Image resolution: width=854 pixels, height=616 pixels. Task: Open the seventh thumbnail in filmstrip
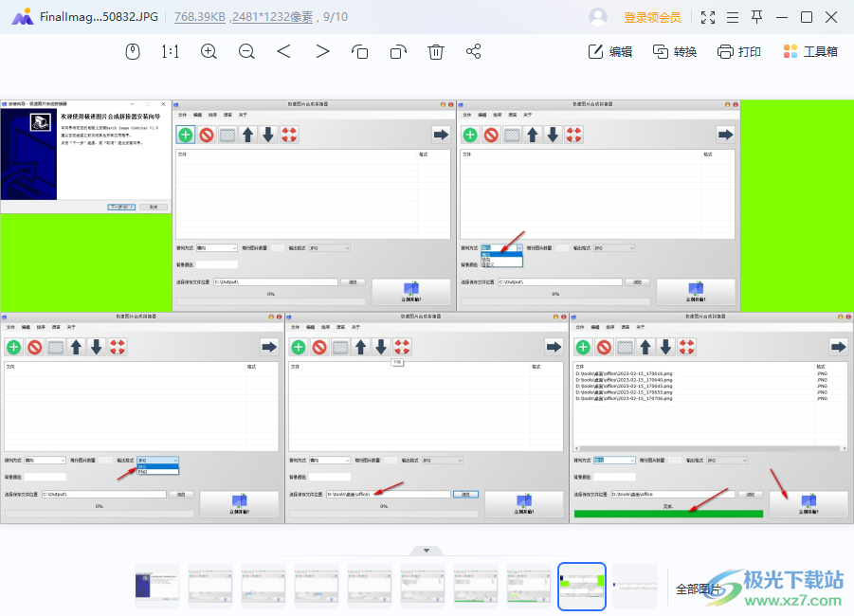(476, 587)
